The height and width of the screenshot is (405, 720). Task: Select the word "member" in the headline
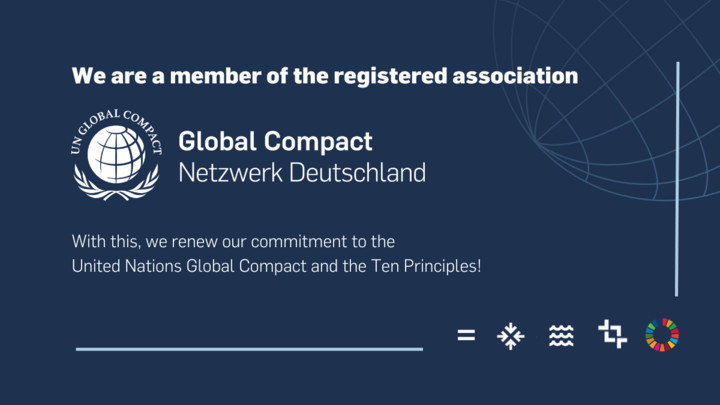215,76
